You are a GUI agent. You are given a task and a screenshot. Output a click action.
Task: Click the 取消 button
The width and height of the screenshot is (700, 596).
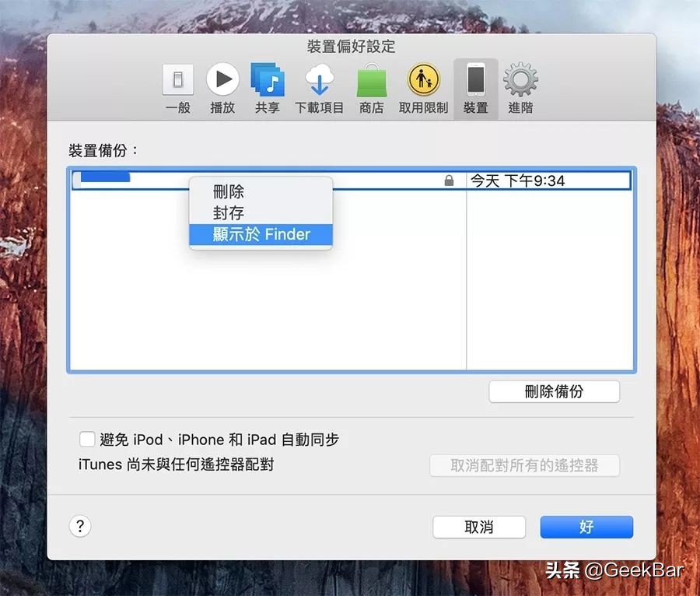coord(479,527)
